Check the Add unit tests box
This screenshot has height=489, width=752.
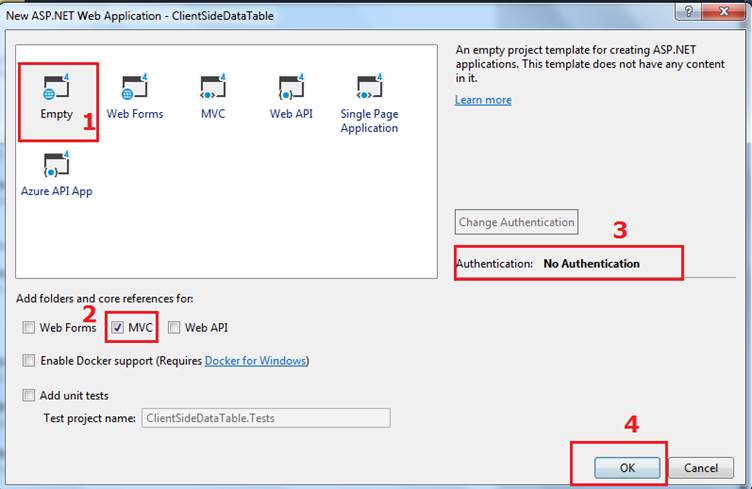(x=29, y=395)
